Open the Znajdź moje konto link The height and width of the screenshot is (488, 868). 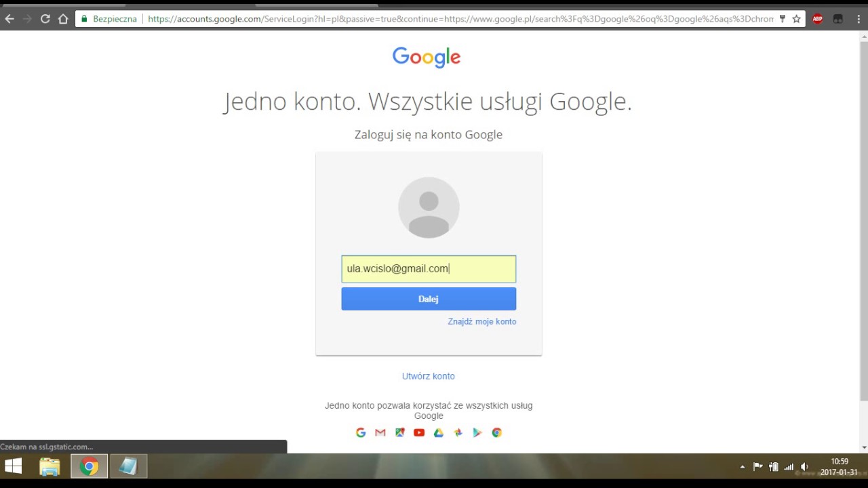point(482,322)
